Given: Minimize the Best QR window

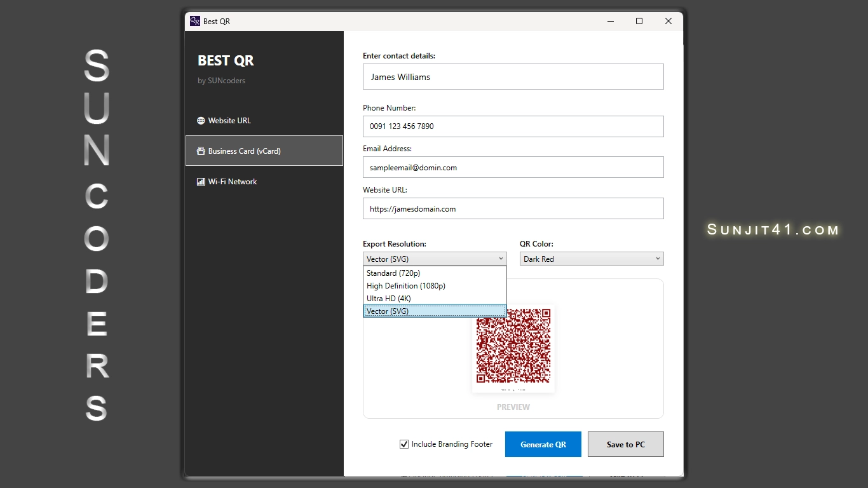Looking at the screenshot, I should pyautogui.click(x=610, y=21).
